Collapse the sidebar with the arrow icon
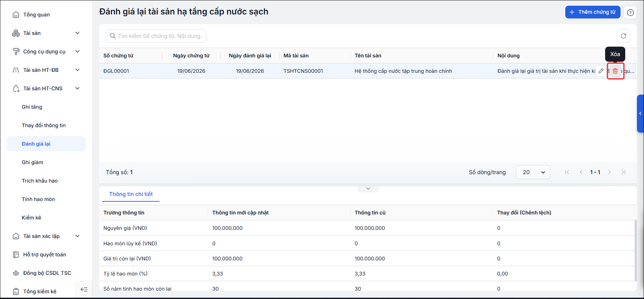The height and width of the screenshot is (299, 644). pyautogui.click(x=84, y=289)
